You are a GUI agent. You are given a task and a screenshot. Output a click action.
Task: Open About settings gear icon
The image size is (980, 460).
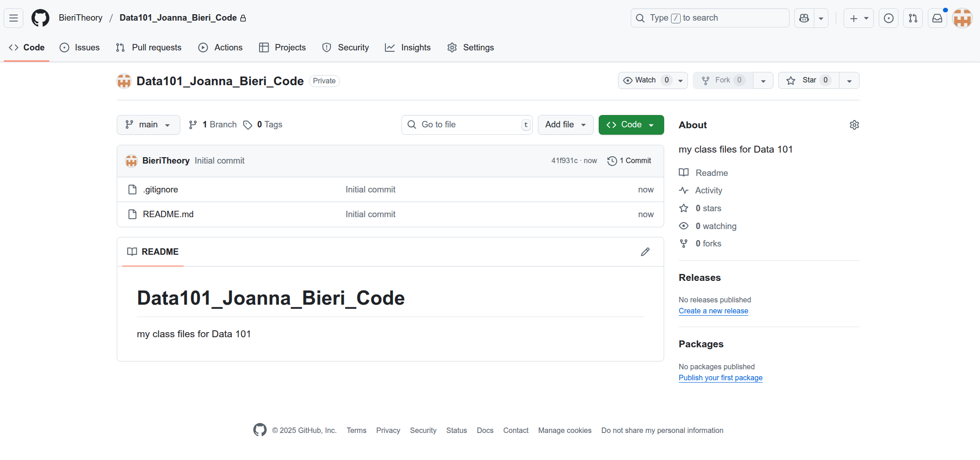point(854,125)
